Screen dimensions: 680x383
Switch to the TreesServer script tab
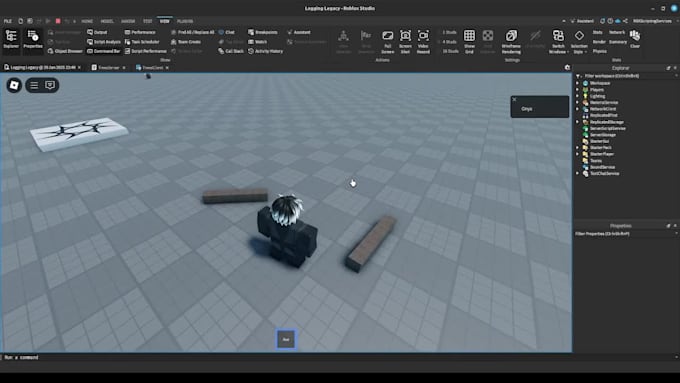click(108, 68)
